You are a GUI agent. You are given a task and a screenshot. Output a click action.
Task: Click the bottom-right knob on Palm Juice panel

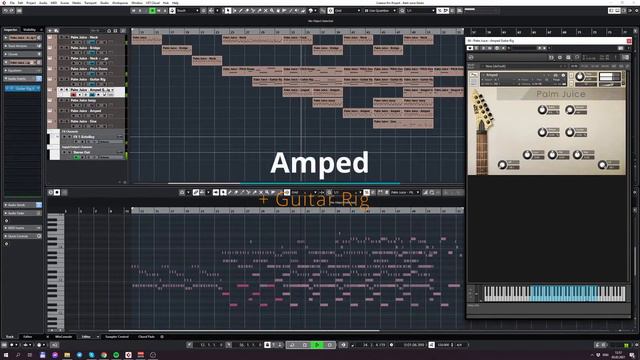(602, 165)
